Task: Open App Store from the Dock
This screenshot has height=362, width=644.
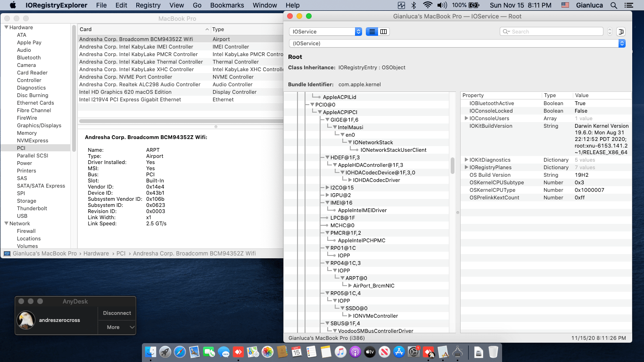Action: (399, 352)
